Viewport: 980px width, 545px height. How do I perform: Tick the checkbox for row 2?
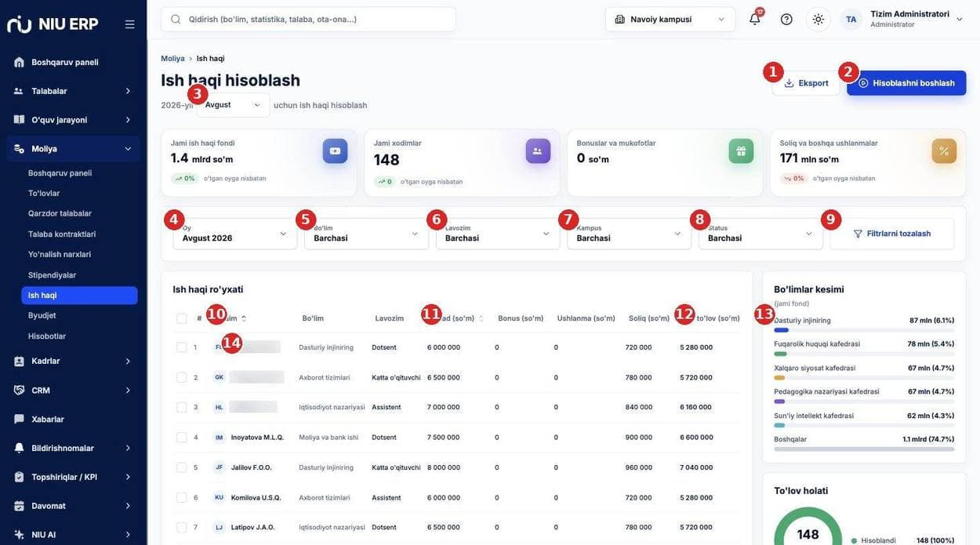[182, 377]
